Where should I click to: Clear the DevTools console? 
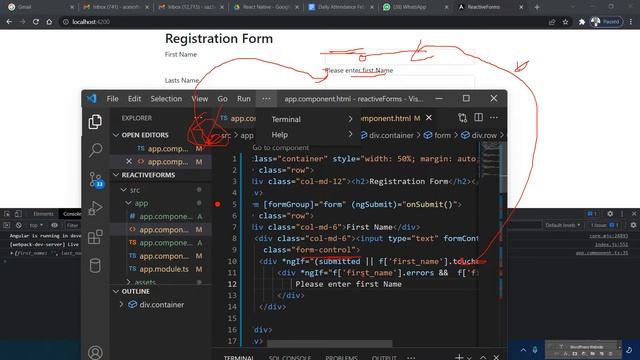point(19,225)
